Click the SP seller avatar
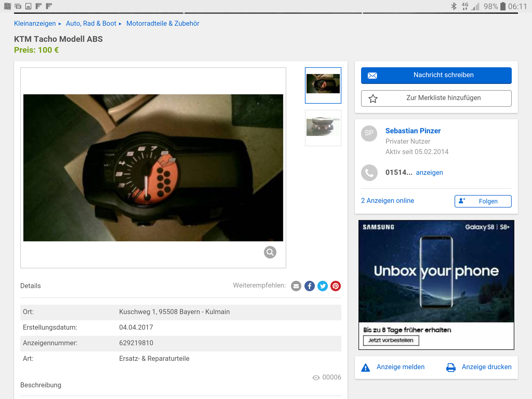Viewport: 532px width, 399px height. [369, 133]
